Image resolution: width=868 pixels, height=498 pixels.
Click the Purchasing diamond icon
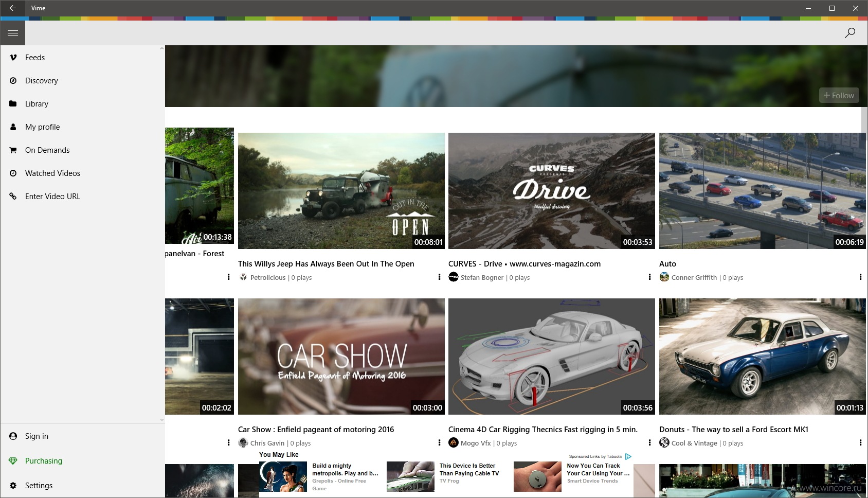13,461
